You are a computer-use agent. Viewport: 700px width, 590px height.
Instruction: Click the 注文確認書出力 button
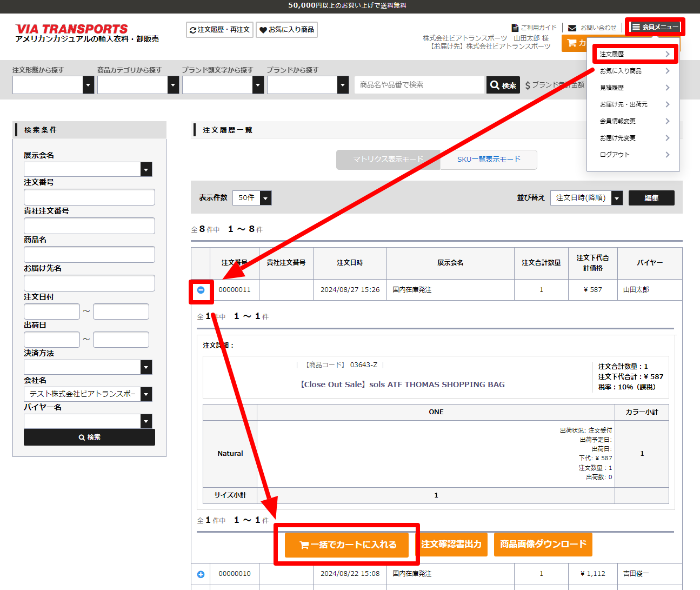click(451, 545)
